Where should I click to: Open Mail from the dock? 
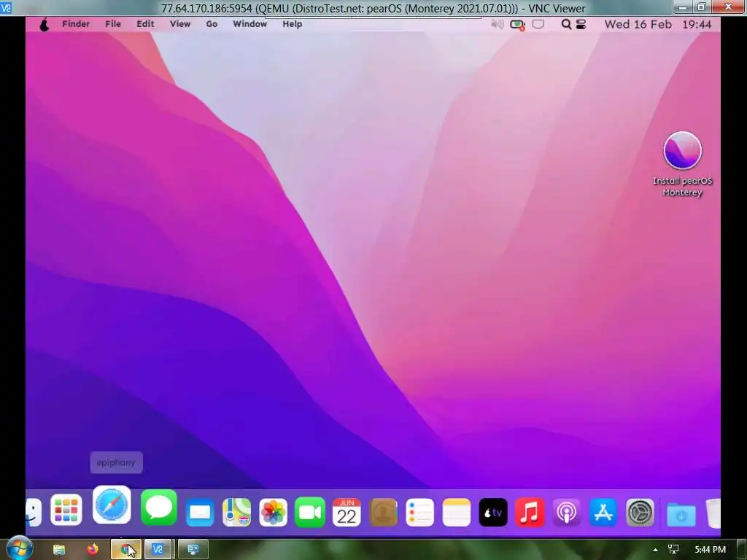pos(200,513)
